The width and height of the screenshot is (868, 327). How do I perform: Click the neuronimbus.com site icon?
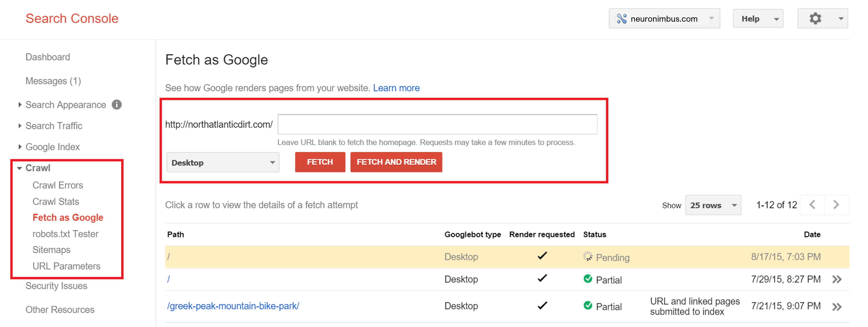621,19
